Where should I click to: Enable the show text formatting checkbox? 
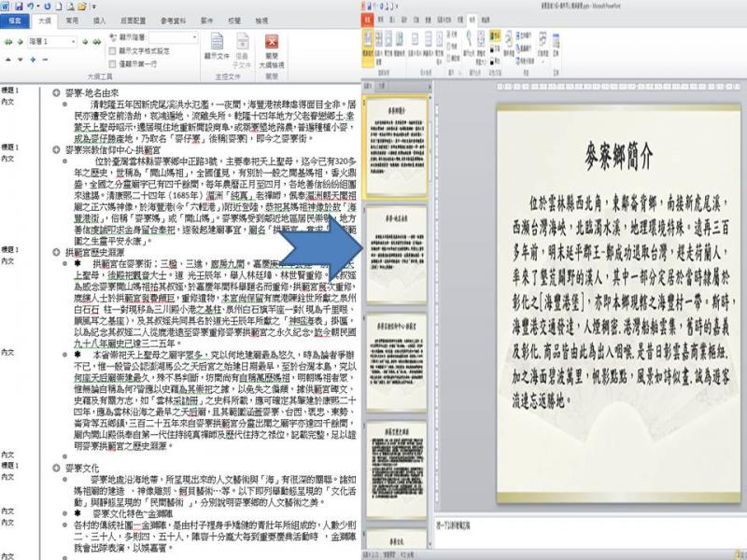(x=114, y=52)
